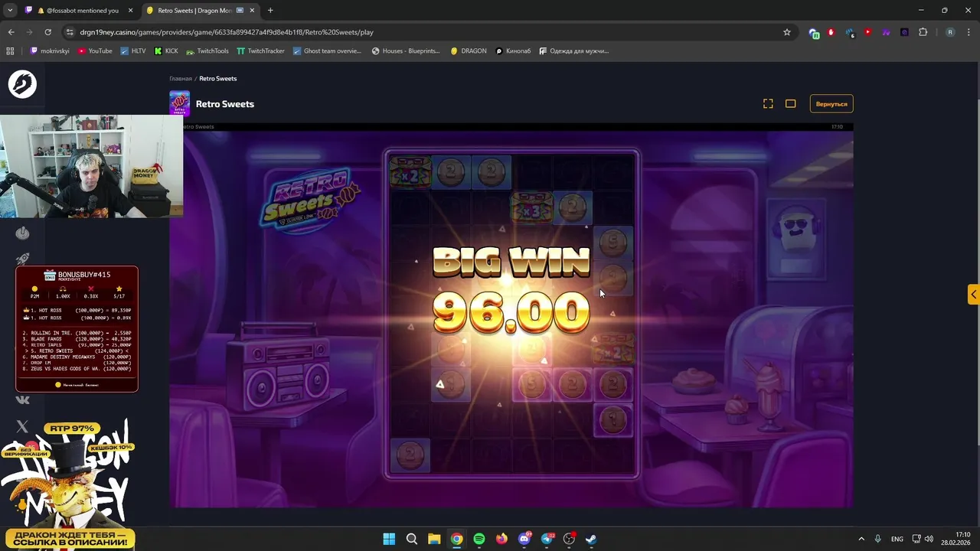Open the Кинопаб bookmark
Screen dimensions: 980x551
(x=513, y=51)
